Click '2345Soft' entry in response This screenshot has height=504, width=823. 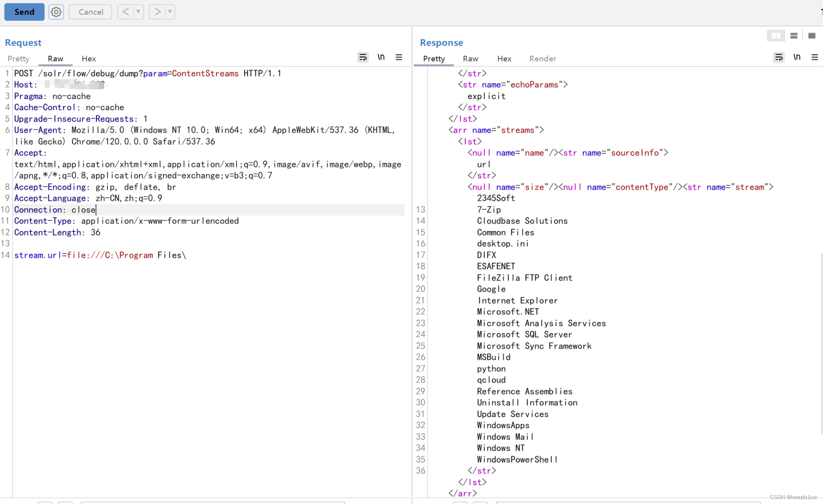click(x=496, y=198)
